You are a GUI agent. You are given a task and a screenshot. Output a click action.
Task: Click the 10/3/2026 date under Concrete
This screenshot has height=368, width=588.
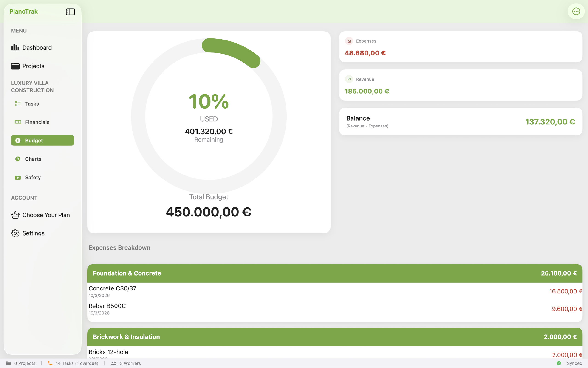(99, 296)
